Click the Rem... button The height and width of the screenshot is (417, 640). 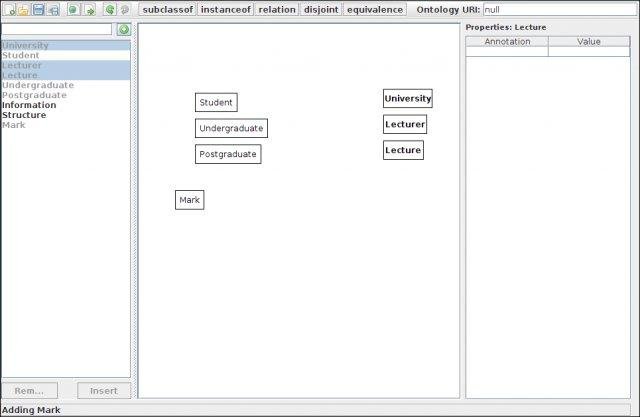pyautogui.click(x=29, y=391)
